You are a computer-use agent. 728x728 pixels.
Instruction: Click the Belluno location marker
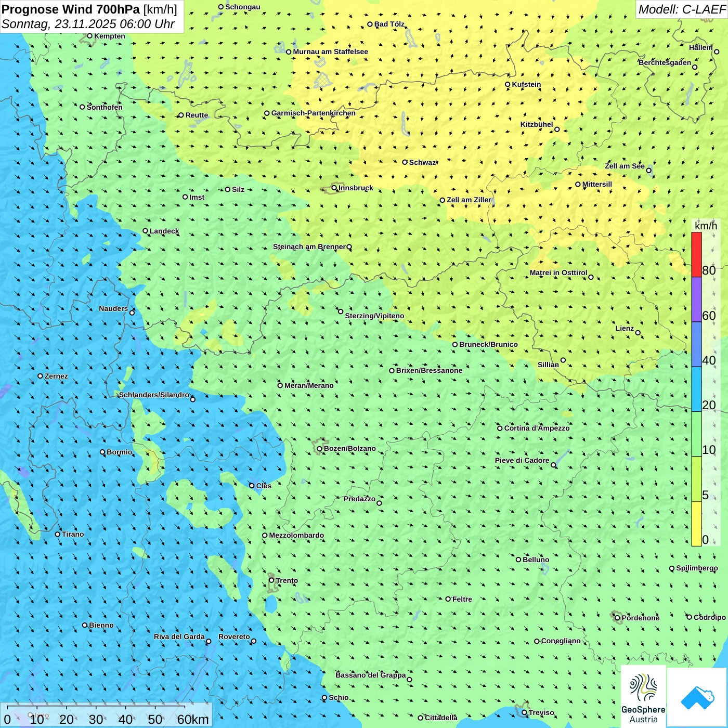point(518,560)
